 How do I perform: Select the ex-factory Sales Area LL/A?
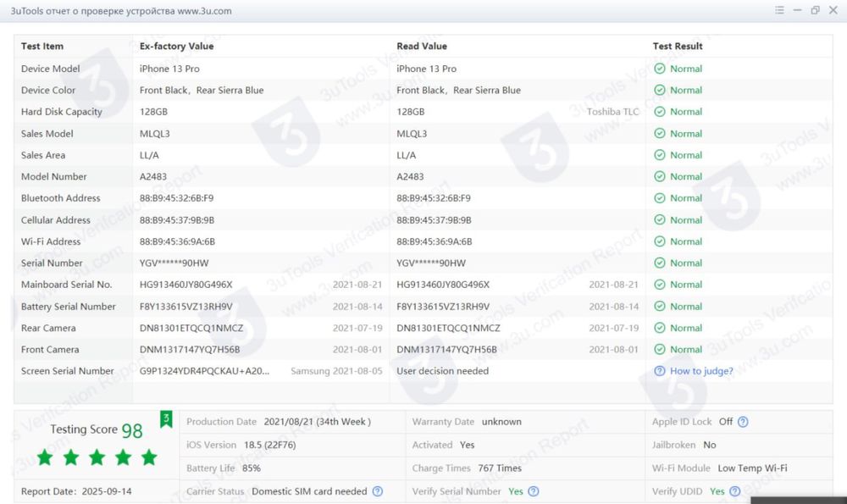[149, 155]
